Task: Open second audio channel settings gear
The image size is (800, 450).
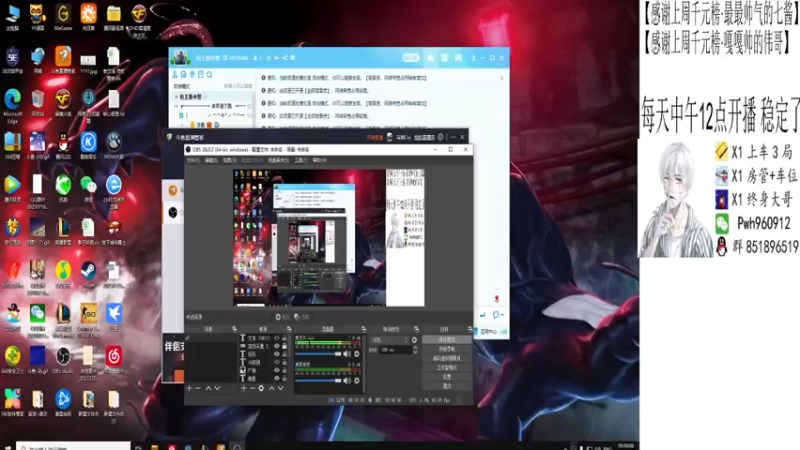Action: 357,381
